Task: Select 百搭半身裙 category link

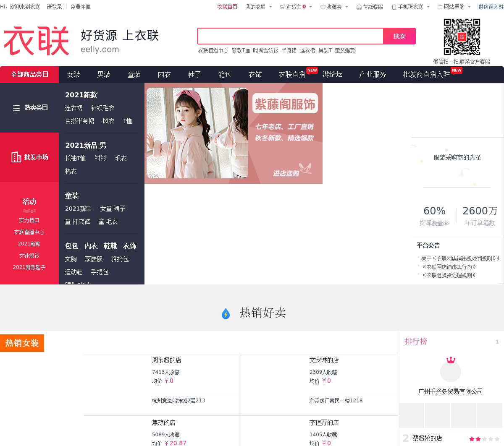Action: click(x=79, y=121)
